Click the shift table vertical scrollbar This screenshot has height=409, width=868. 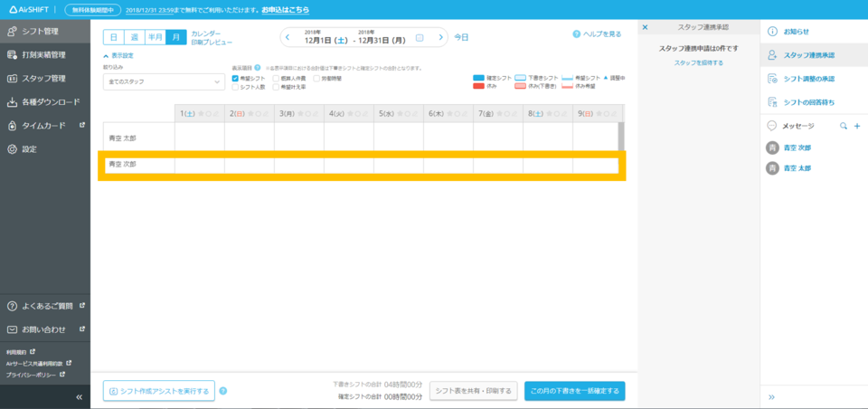[x=620, y=134]
